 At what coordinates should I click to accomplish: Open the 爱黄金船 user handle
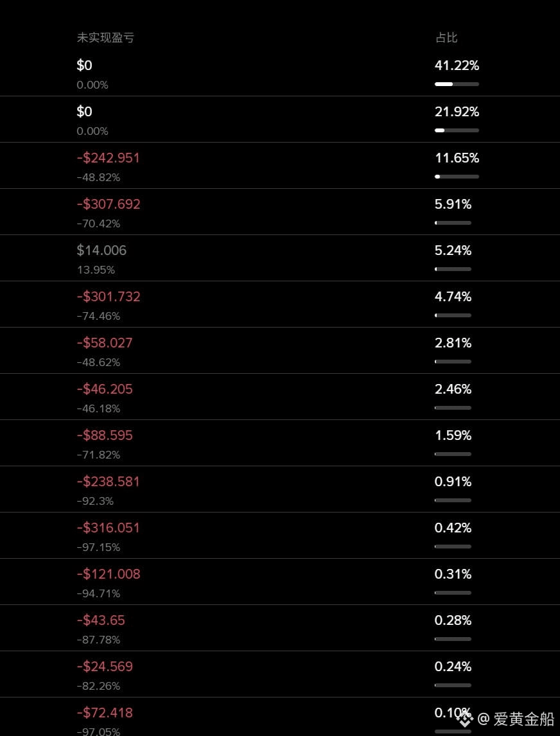(517, 719)
